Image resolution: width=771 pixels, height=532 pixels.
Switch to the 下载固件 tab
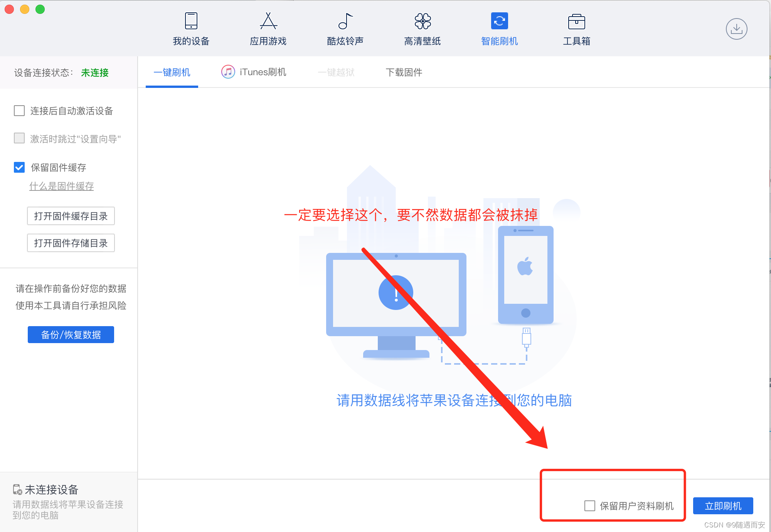[404, 72]
